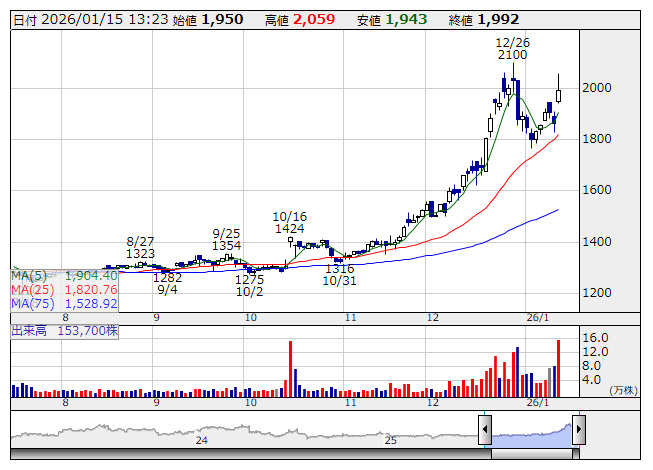
Task: Click the 終値 1,992 value in header
Action: (498, 20)
